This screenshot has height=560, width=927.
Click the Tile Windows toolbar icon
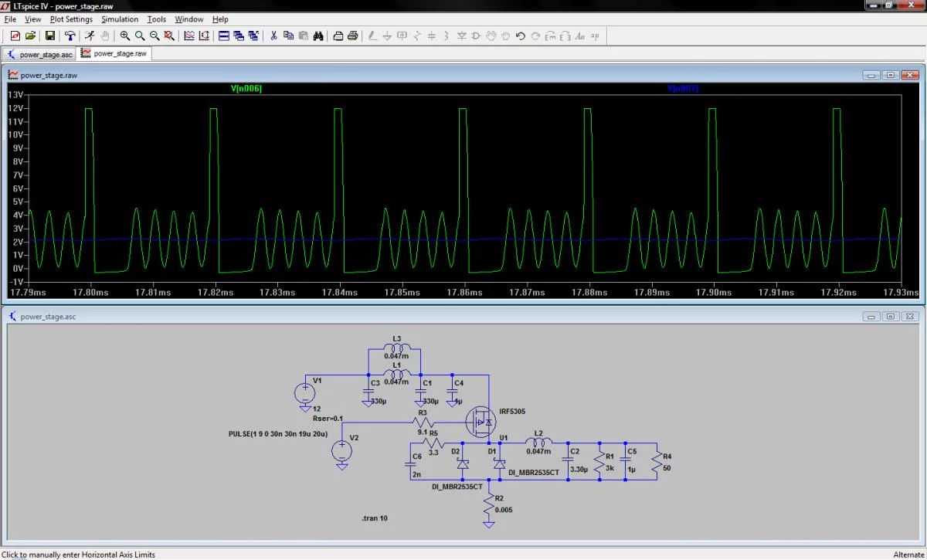(224, 36)
